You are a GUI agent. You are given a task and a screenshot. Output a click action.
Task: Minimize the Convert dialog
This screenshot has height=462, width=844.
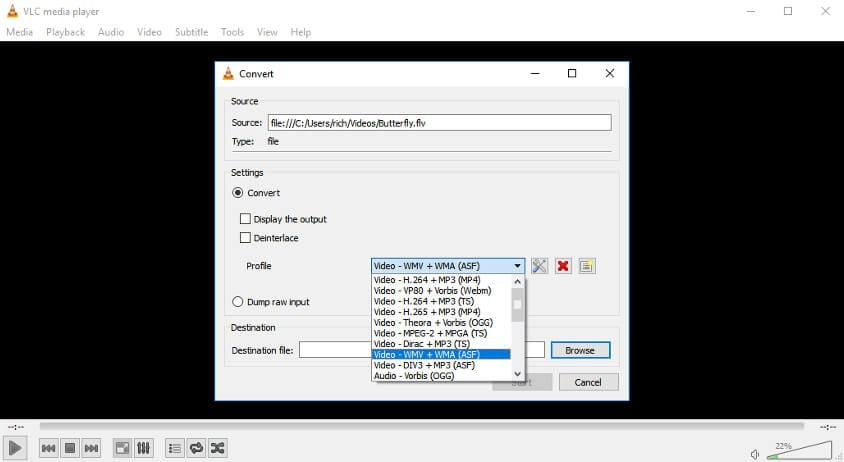point(534,73)
